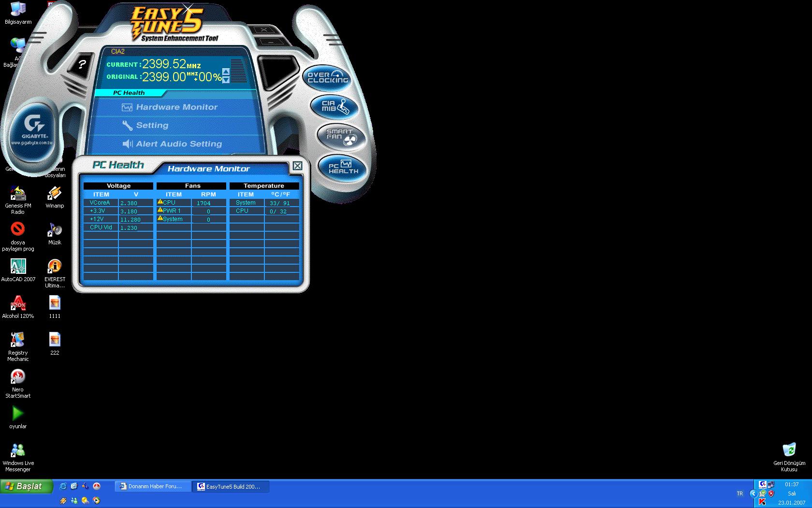The width and height of the screenshot is (812, 508).
Task: Click the CPU temperature 0/ 32
Action: (278, 211)
